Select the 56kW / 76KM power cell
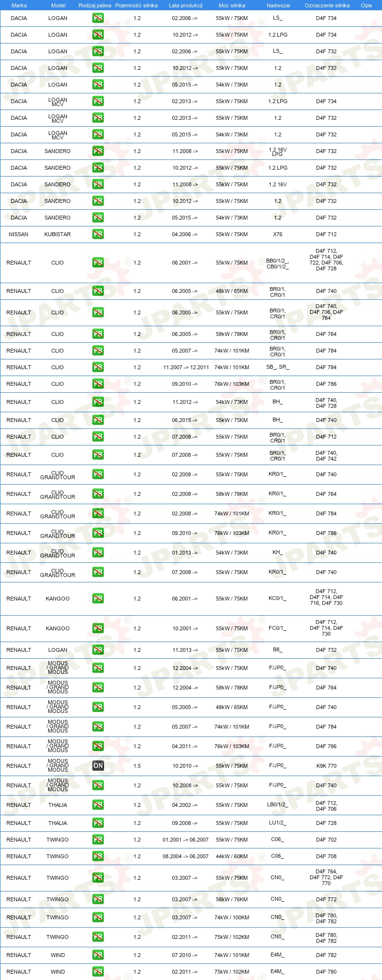 point(232,899)
